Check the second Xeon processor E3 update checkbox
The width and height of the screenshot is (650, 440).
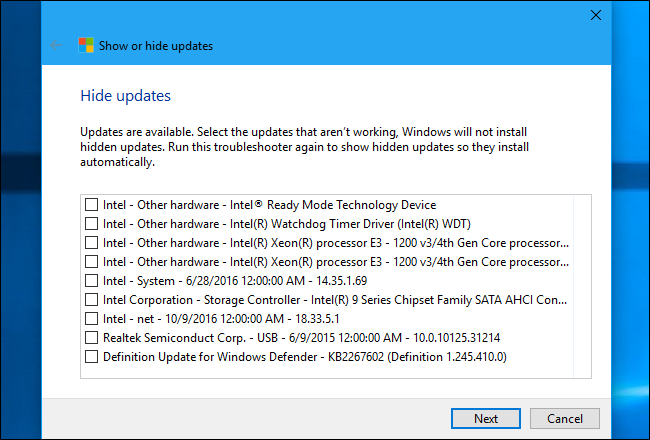click(x=92, y=261)
